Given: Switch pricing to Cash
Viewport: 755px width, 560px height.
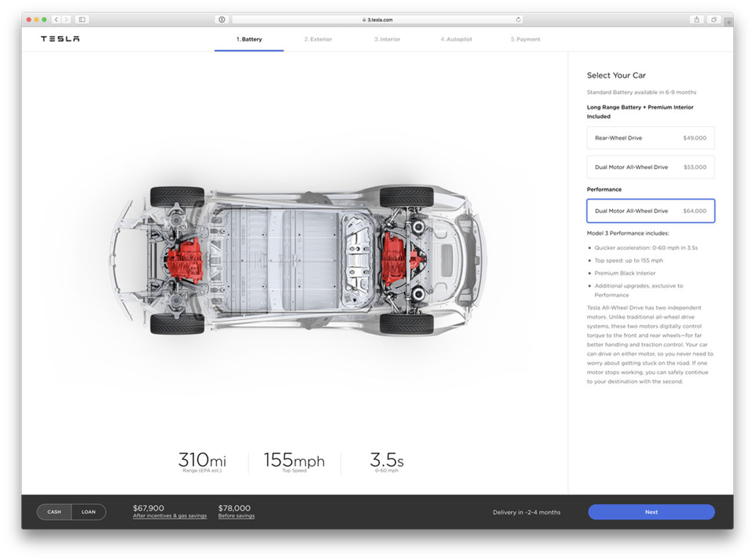Looking at the screenshot, I should coord(54,512).
